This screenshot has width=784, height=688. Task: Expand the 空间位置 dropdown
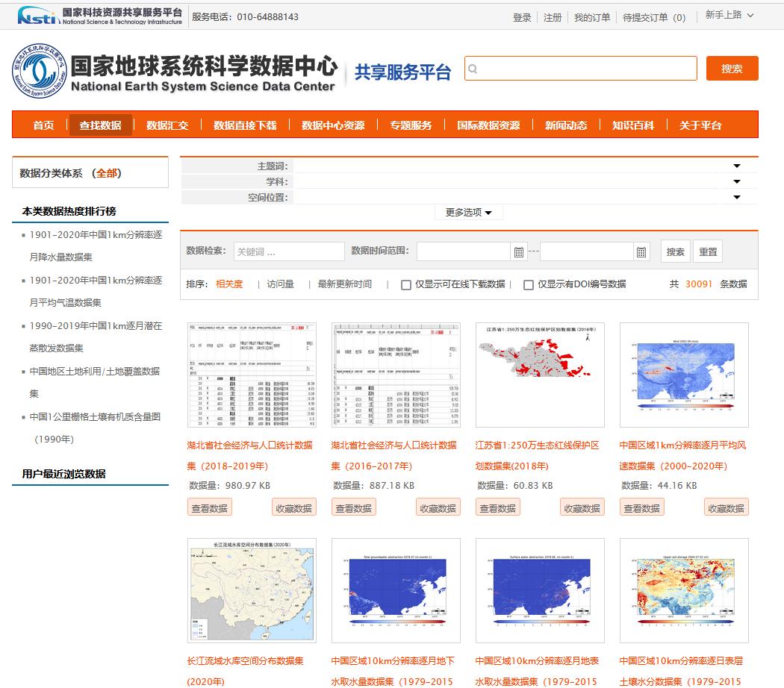[737, 196]
